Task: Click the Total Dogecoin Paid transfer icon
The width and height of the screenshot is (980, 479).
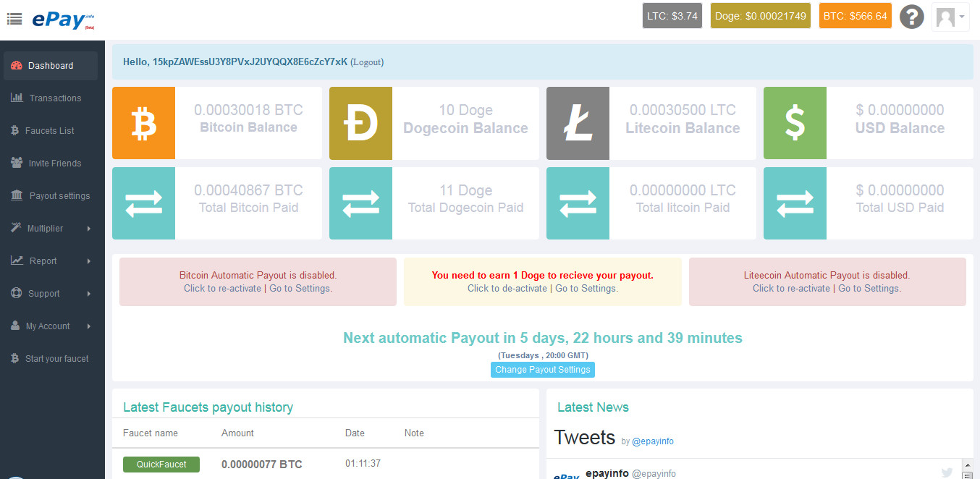Action: pos(360,203)
